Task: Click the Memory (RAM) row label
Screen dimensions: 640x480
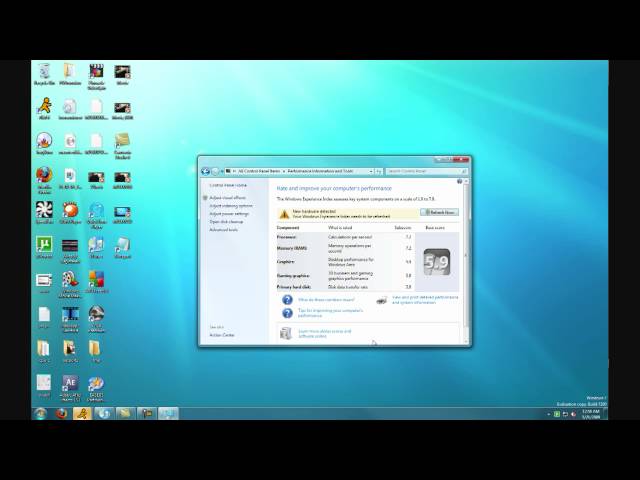Action: 292,248
